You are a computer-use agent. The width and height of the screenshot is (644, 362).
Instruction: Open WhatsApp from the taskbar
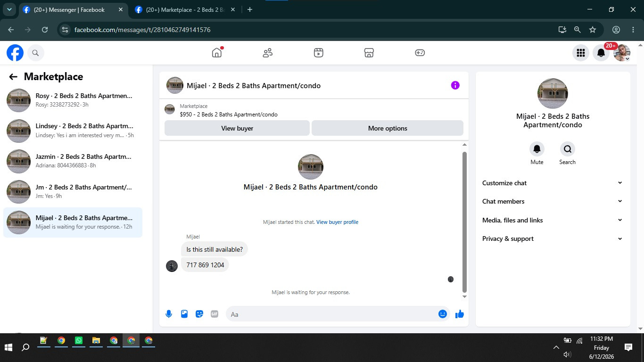(79, 340)
